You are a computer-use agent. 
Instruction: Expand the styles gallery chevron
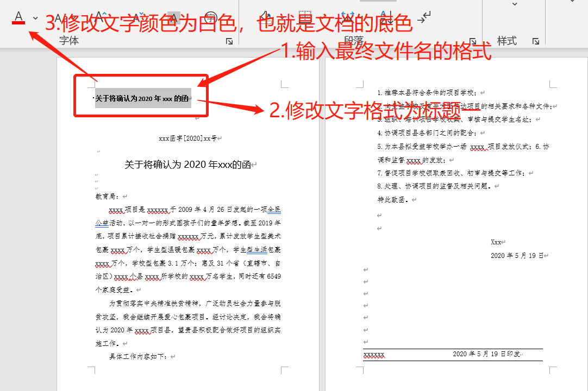click(x=515, y=4)
